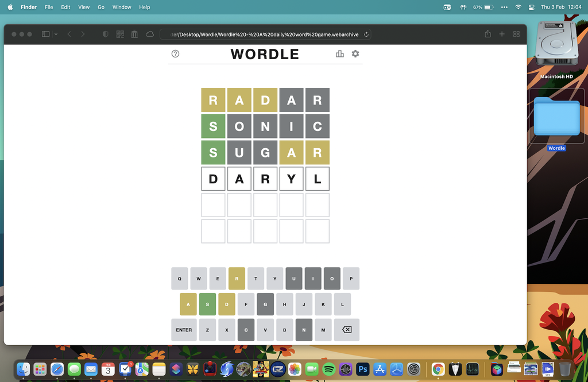The image size is (588, 382).
Task: Submit guess with the ENTER key
Action: pyautogui.click(x=184, y=330)
